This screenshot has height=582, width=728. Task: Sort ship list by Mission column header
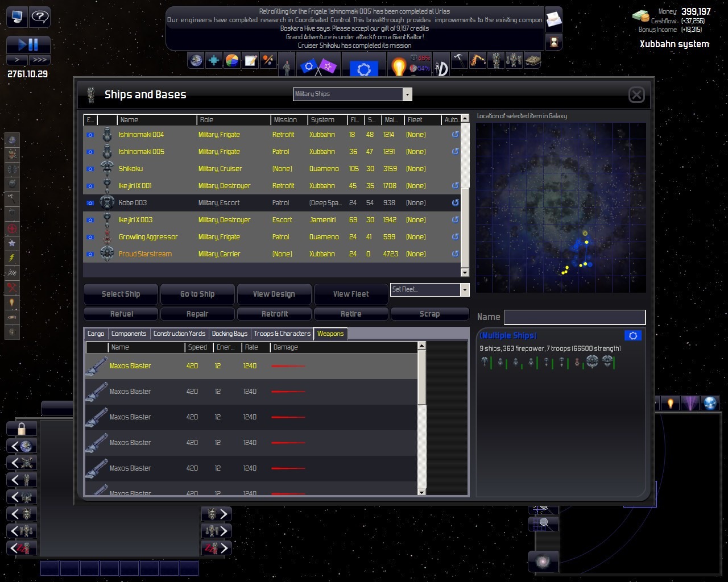click(289, 120)
